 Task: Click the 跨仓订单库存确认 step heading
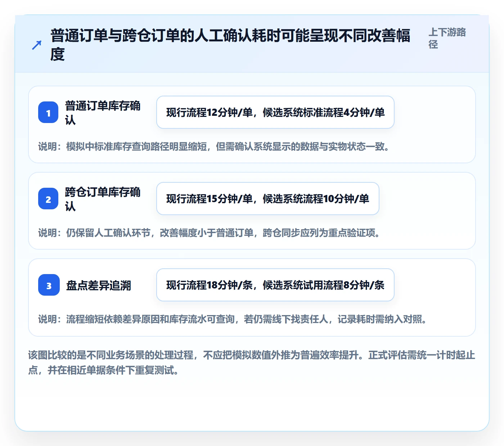coord(103,199)
